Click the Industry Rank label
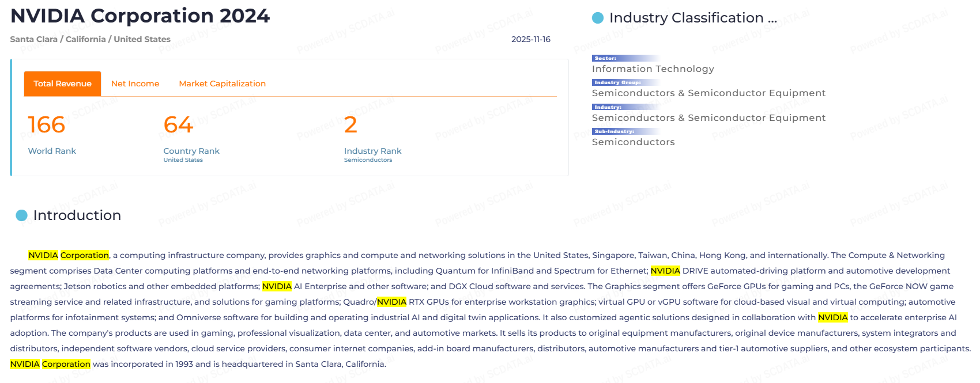The height and width of the screenshot is (383, 980). point(372,151)
